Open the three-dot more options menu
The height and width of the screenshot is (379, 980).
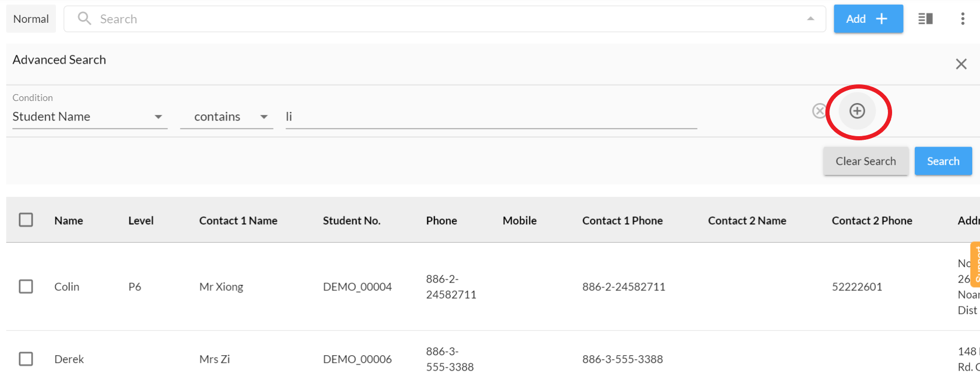click(962, 19)
